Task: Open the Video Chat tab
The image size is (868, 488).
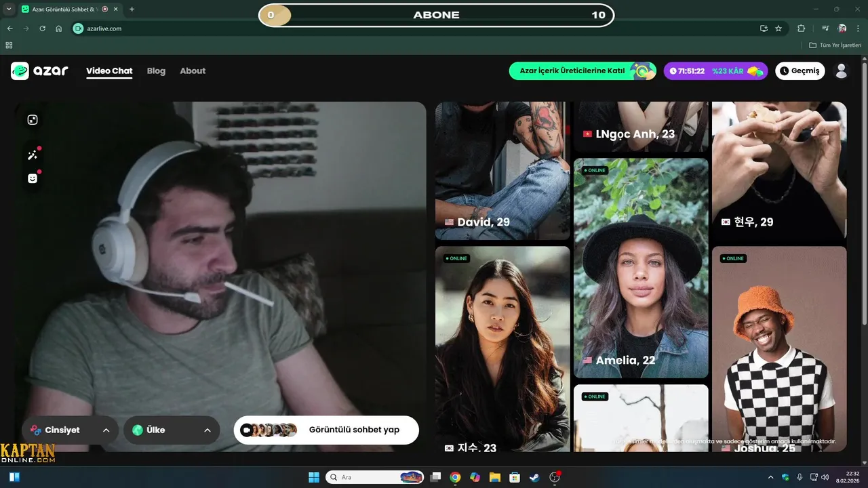Action: [109, 70]
